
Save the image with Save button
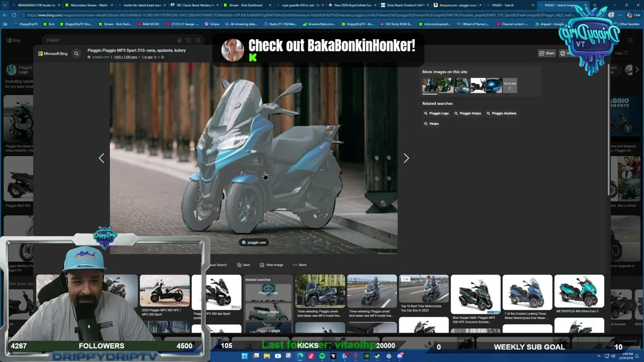point(244,265)
